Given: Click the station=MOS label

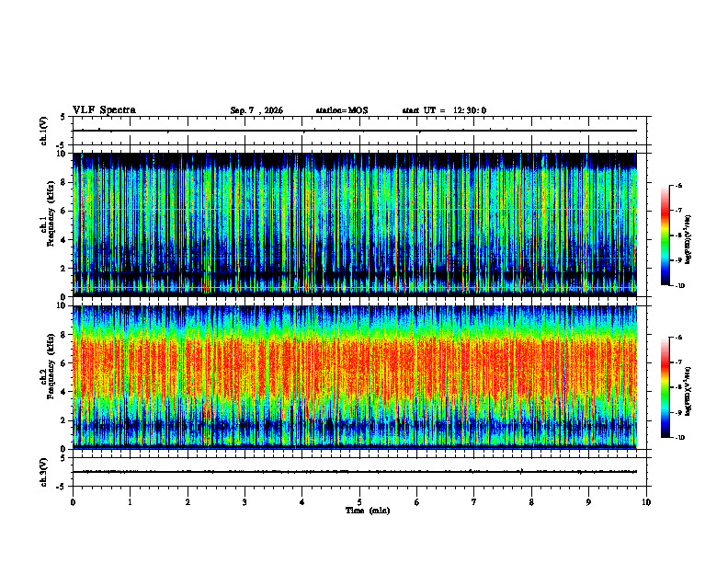Looking at the screenshot, I should [x=342, y=110].
